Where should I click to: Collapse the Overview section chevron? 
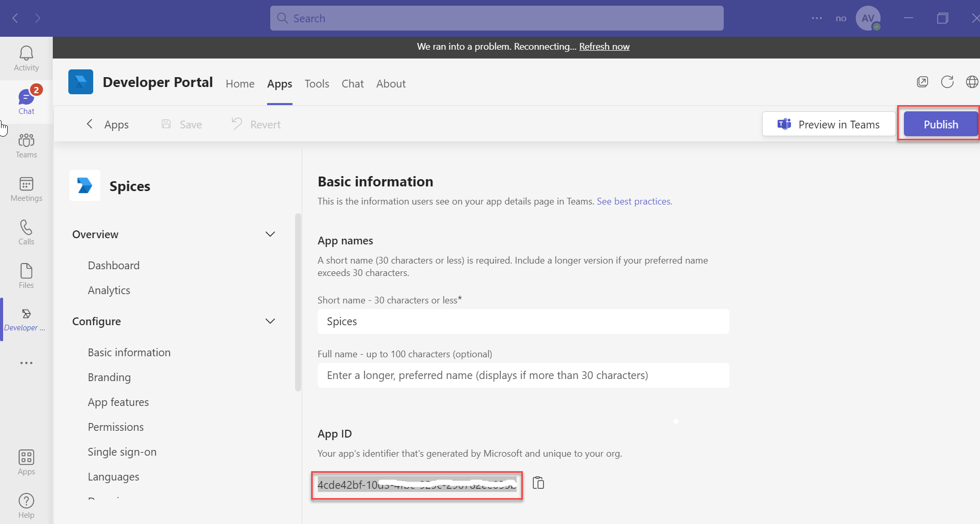click(270, 234)
